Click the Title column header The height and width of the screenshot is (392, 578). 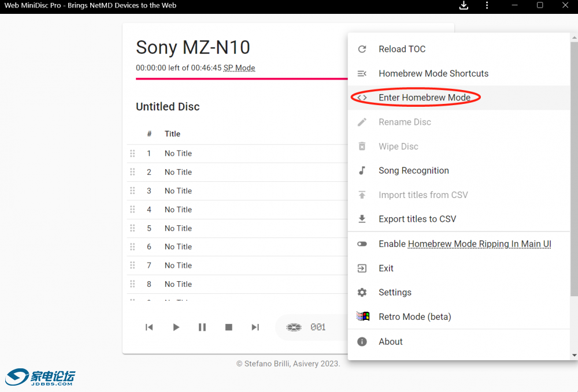(172, 134)
